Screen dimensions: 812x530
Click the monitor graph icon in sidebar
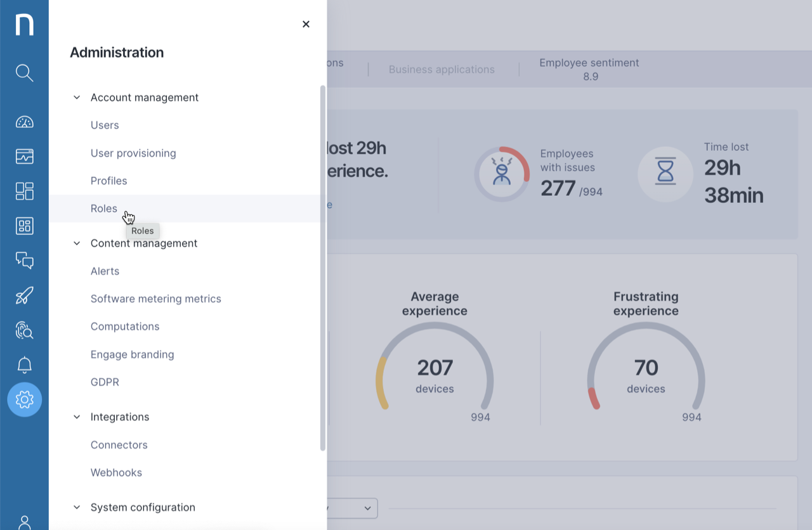tap(24, 157)
